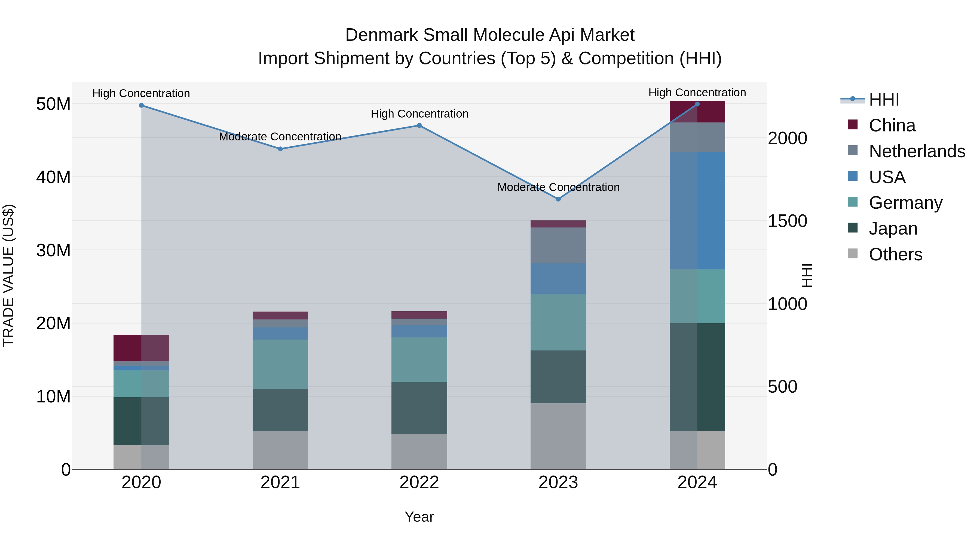Viewport: 980px width, 551px height.
Task: Select the 2020 HHI data point
Action: [x=141, y=105]
